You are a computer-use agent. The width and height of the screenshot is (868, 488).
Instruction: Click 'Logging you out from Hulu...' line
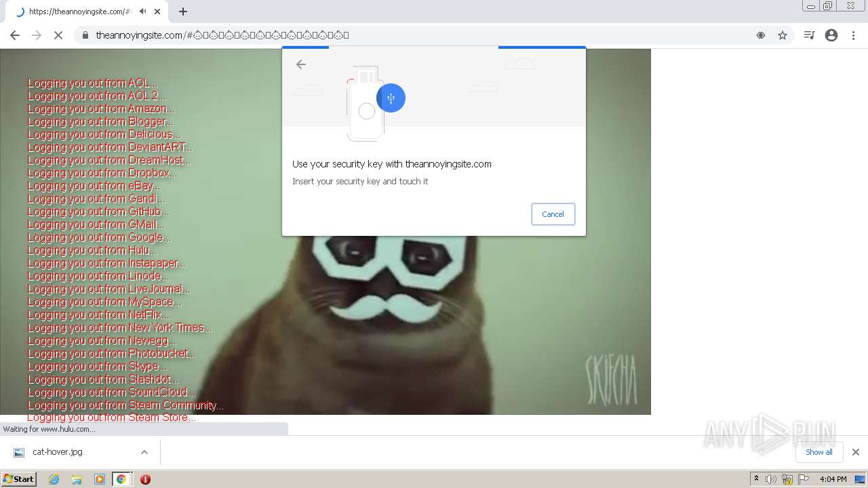coord(92,251)
